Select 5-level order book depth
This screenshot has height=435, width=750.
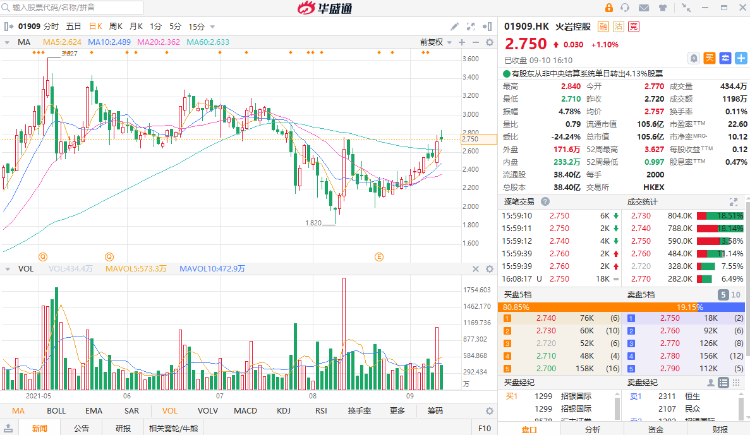click(723, 295)
